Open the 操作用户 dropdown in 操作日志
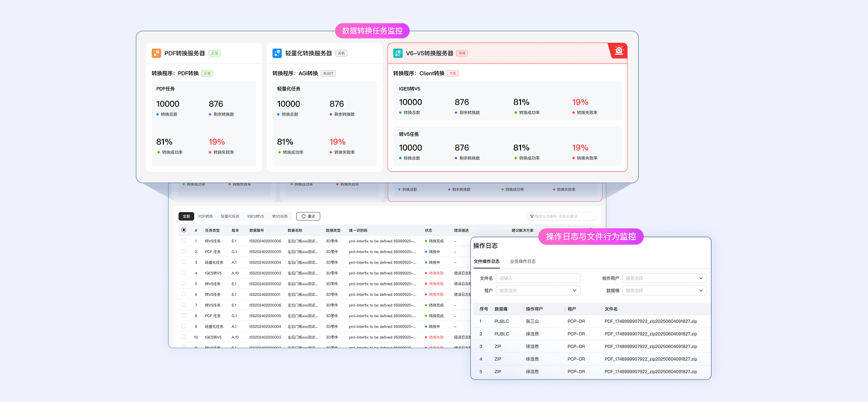Image resolution: width=868 pixels, height=402 pixels. 664,278
